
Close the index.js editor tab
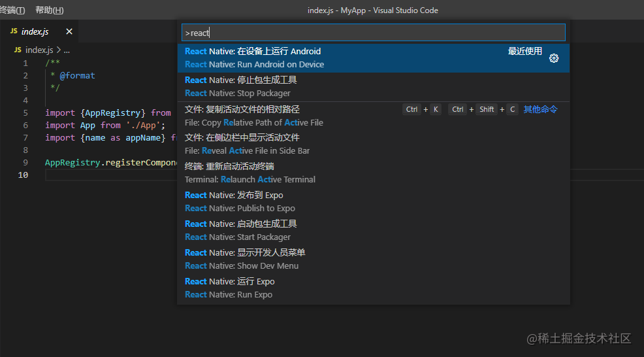tap(69, 31)
